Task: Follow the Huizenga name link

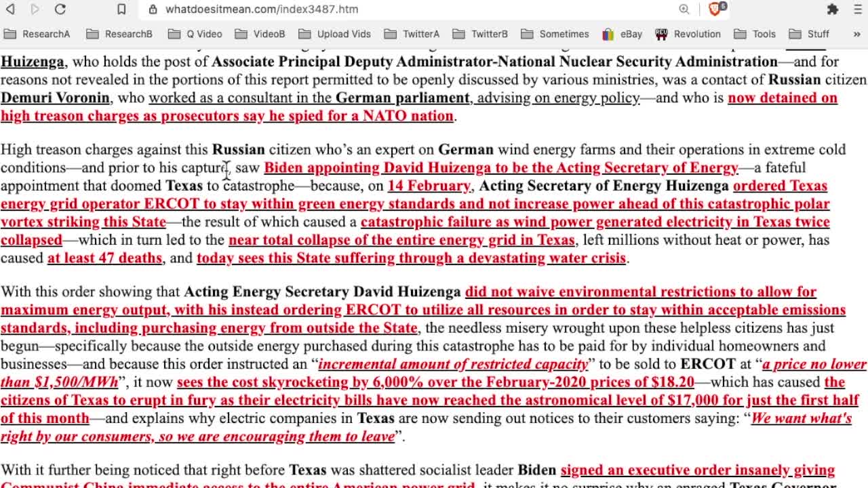Action: [32, 62]
